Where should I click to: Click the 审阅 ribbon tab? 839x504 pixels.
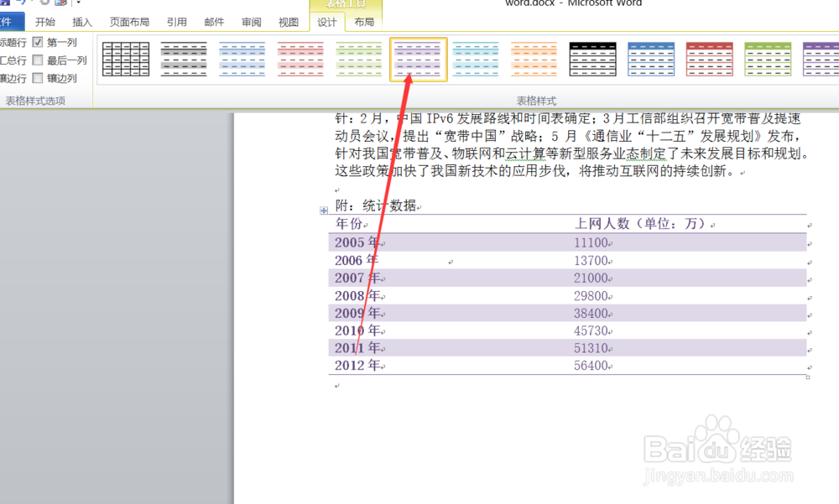251,22
